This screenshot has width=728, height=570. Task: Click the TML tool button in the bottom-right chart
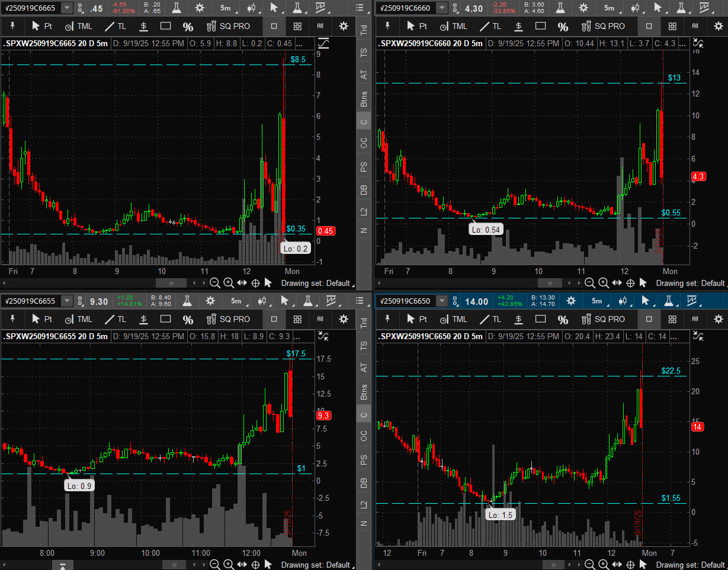click(453, 319)
